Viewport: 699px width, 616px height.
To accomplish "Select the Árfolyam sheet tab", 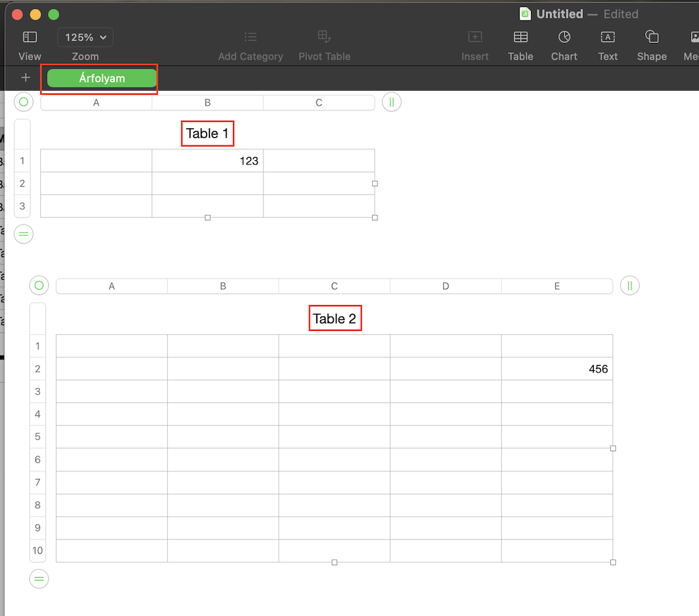I will coord(102,78).
